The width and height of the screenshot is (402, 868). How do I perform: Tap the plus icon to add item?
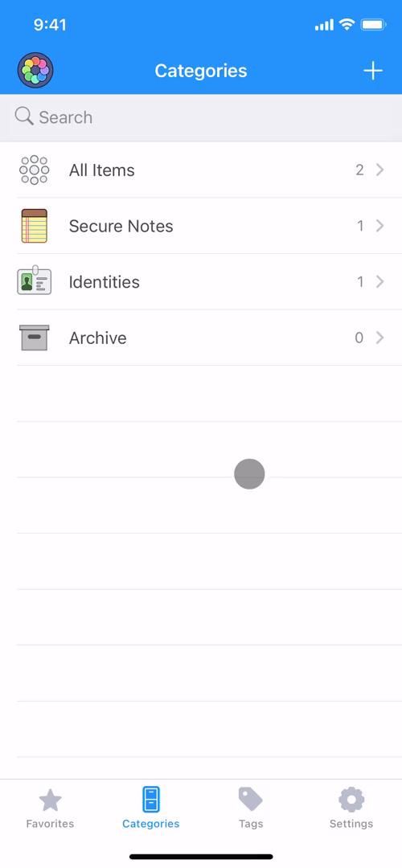(x=372, y=71)
